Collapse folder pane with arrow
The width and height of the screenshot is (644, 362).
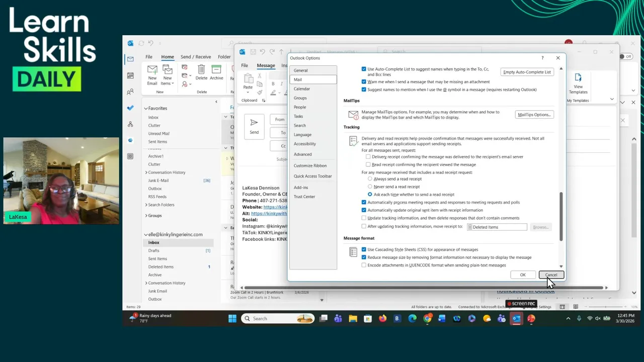tap(216, 102)
